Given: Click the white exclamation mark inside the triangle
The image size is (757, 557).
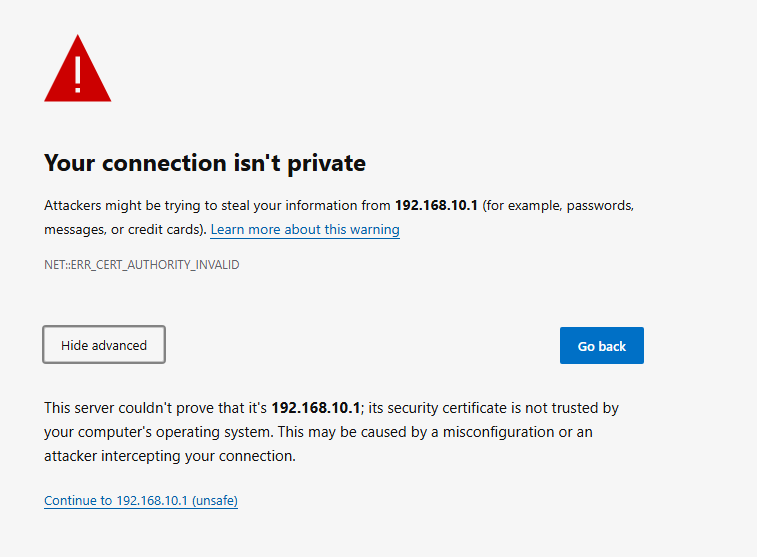Looking at the screenshot, I should [78, 74].
